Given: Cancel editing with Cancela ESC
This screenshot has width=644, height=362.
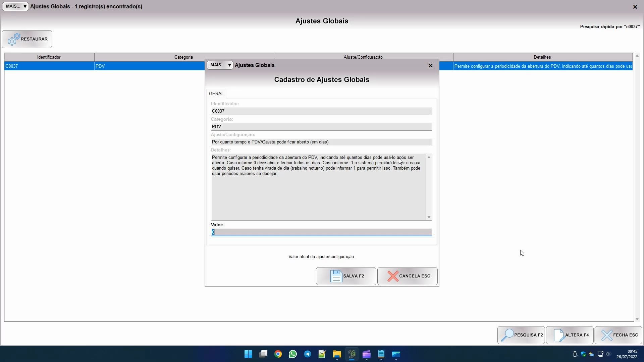Looking at the screenshot, I should (407, 276).
